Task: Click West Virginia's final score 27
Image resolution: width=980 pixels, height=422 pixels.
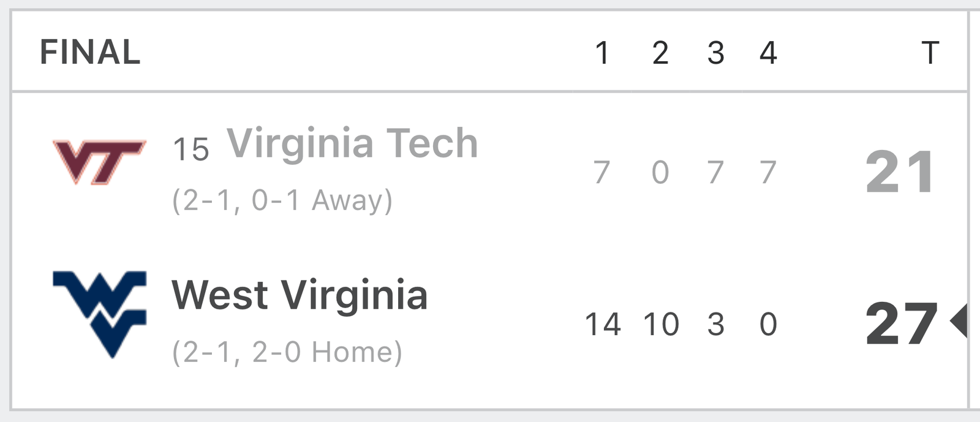Action: click(901, 324)
